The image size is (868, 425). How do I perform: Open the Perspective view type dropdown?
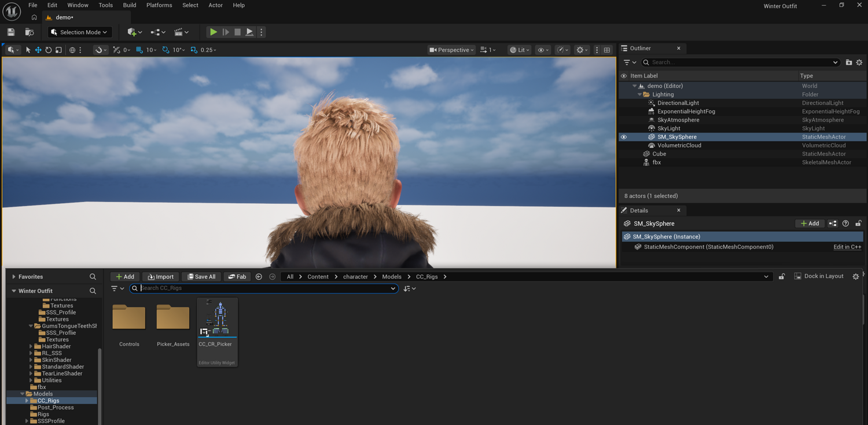[451, 50]
